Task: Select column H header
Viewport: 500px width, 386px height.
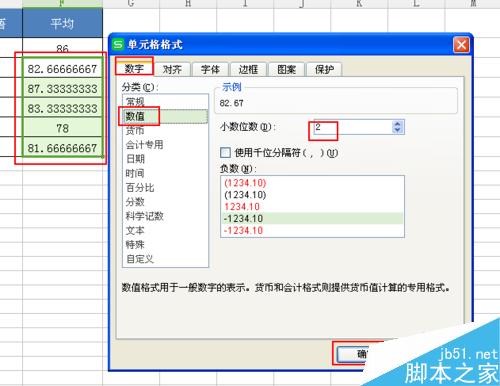Action: coord(188,3)
